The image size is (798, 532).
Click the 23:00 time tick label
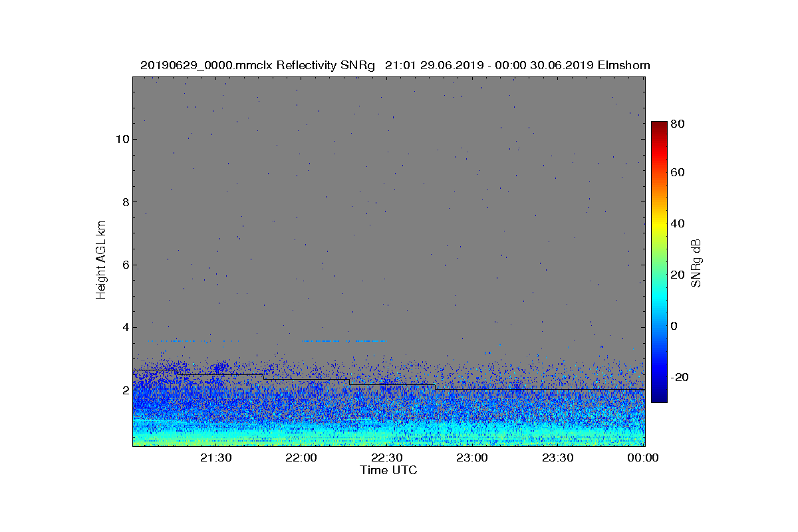coord(472,458)
